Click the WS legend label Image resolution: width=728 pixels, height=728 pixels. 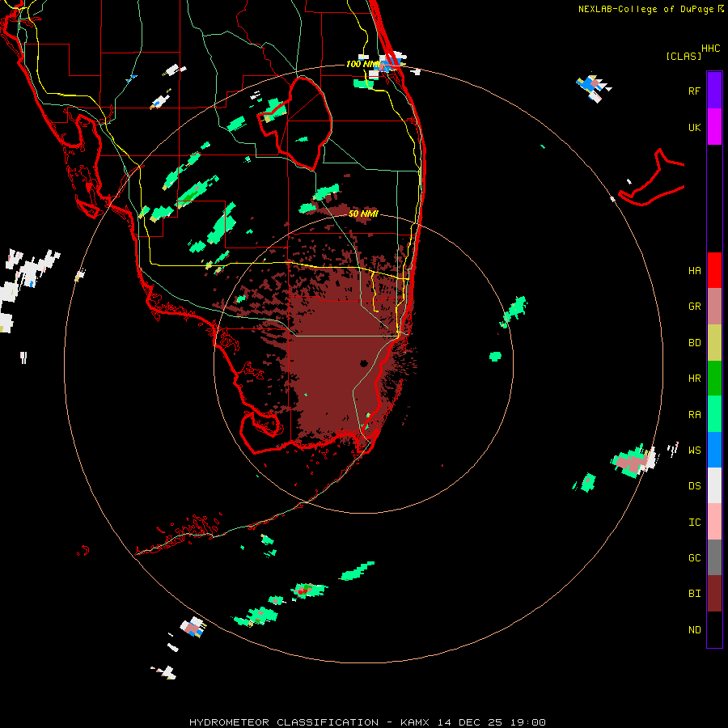(694, 451)
